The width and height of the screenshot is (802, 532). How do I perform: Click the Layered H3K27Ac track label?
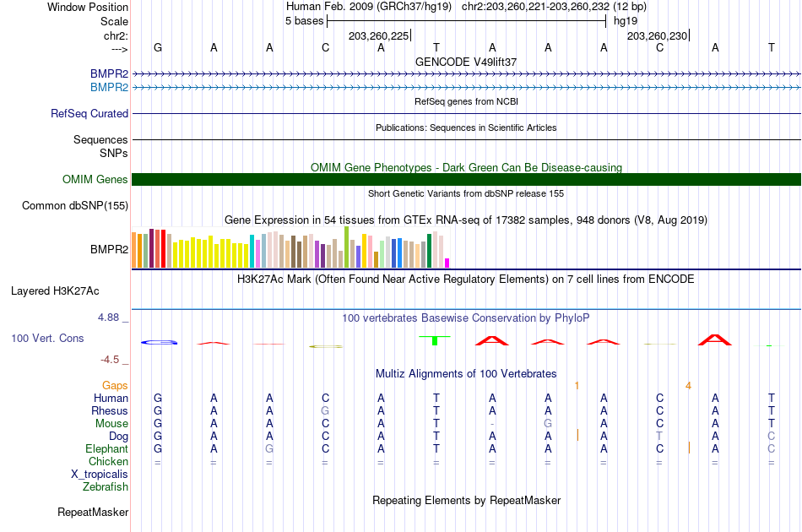point(55,291)
